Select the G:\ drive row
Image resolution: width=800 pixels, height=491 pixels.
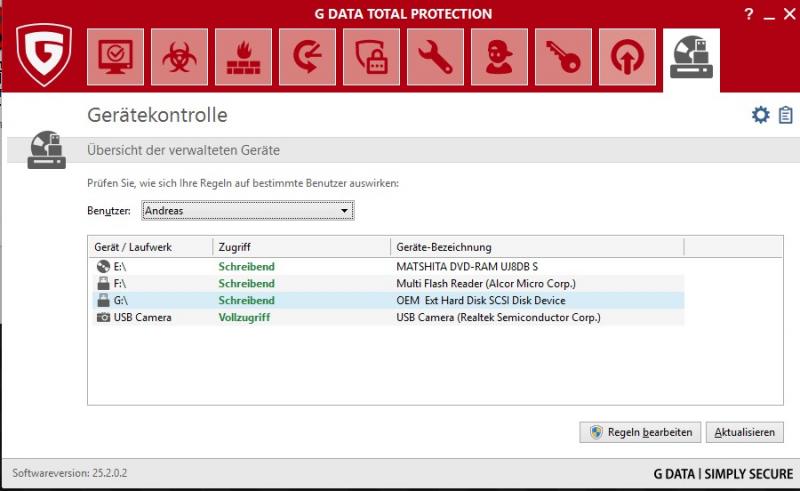[x=388, y=300]
